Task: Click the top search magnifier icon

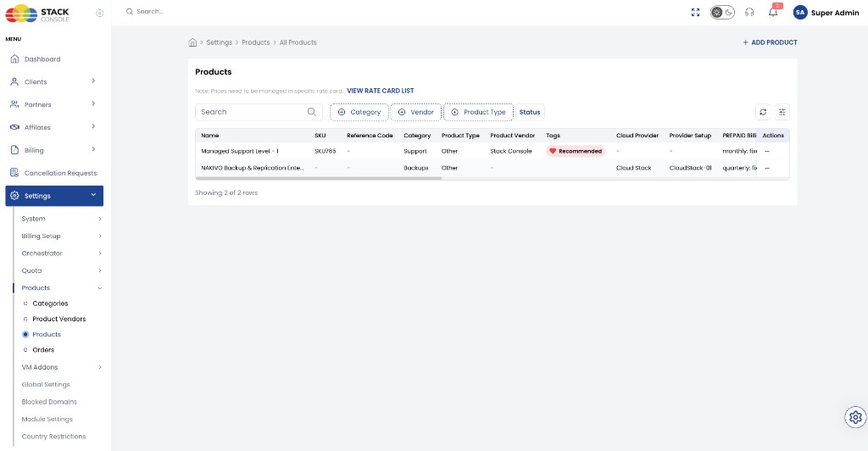Action: [130, 12]
